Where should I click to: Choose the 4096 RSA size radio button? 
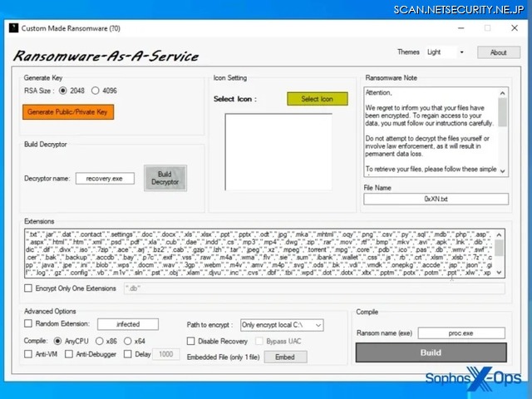[96, 91]
